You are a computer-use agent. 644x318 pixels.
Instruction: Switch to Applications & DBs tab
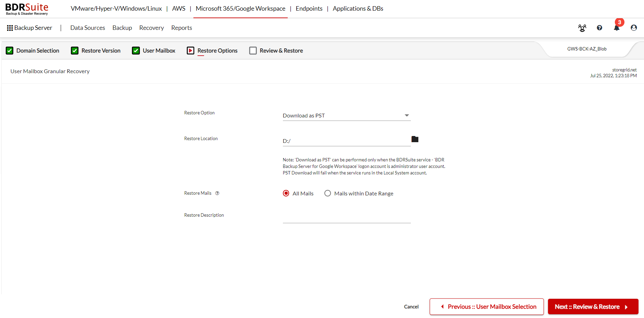tap(358, 9)
